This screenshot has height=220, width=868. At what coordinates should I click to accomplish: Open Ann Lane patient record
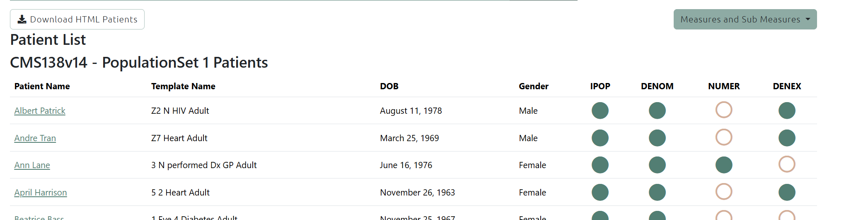click(x=32, y=165)
